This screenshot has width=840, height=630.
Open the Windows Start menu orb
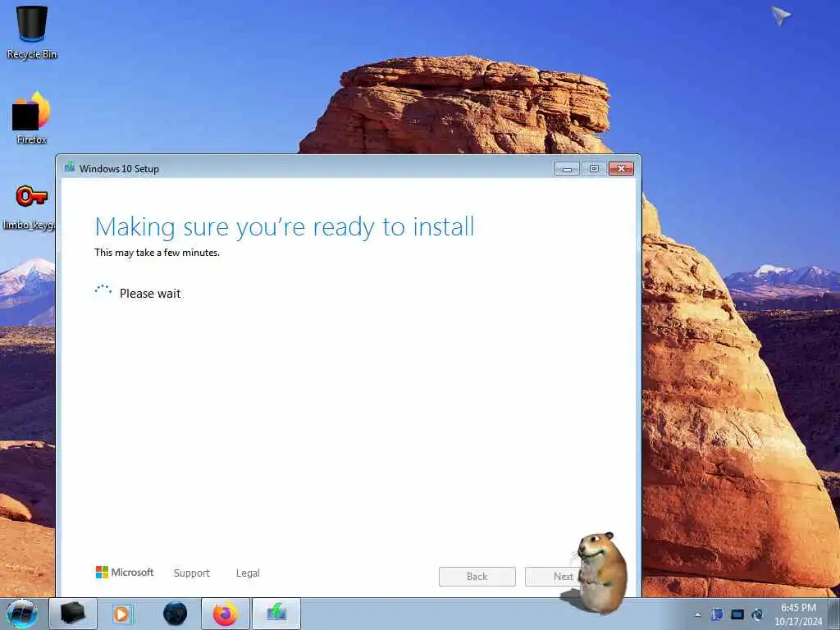click(22, 614)
